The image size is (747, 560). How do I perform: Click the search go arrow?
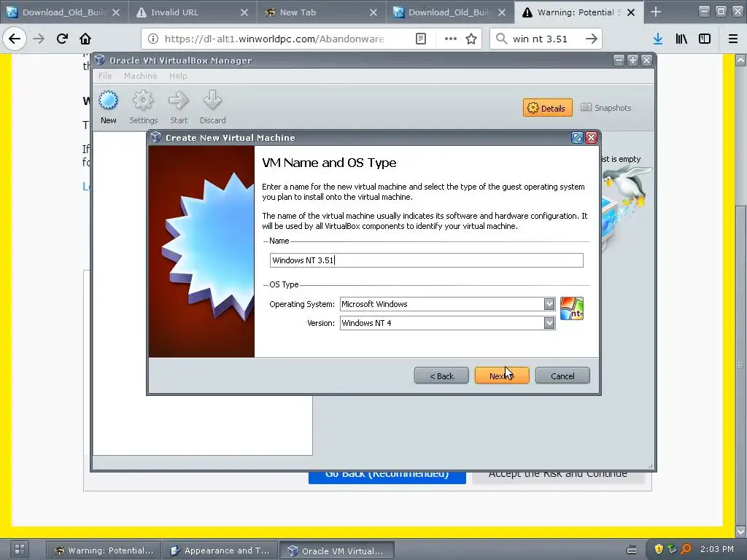pos(591,39)
